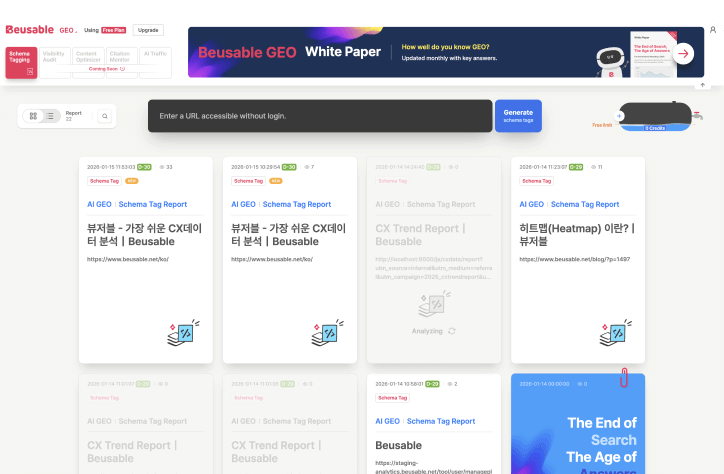Click the refresh icon beside Analyzing
Viewport: 724px width, 474px height.
tap(453, 331)
